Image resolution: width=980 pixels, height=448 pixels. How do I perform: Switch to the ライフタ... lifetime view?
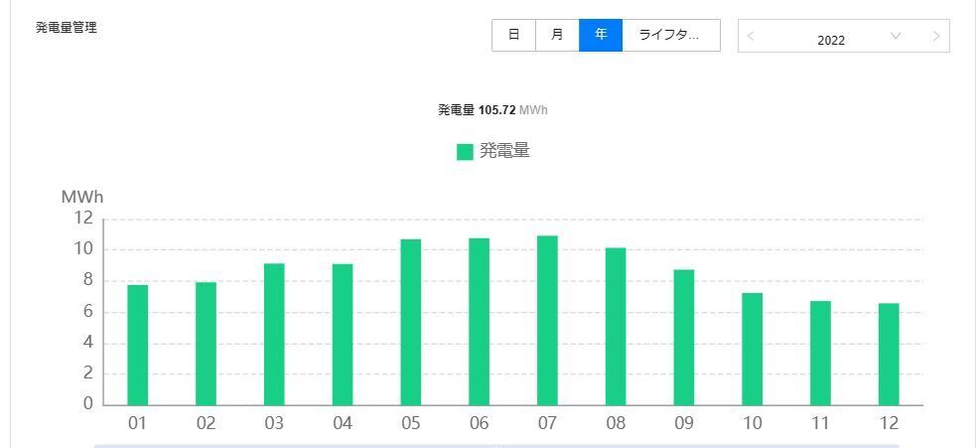(671, 35)
